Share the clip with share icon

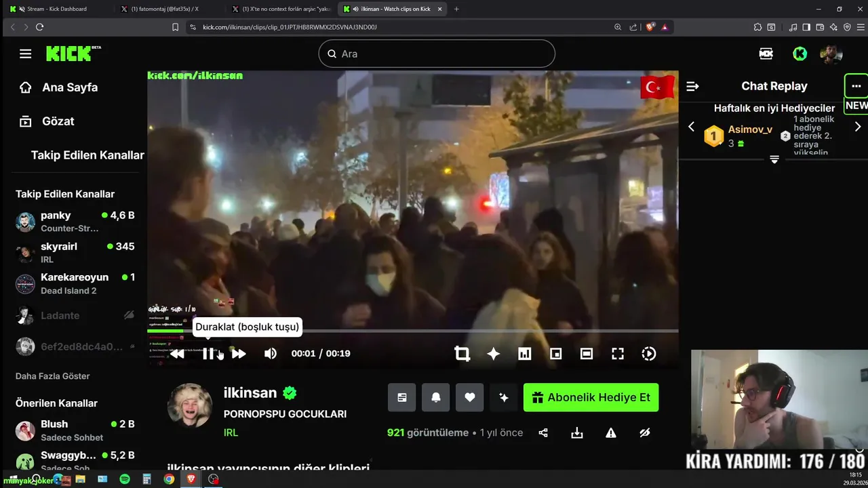(x=543, y=432)
